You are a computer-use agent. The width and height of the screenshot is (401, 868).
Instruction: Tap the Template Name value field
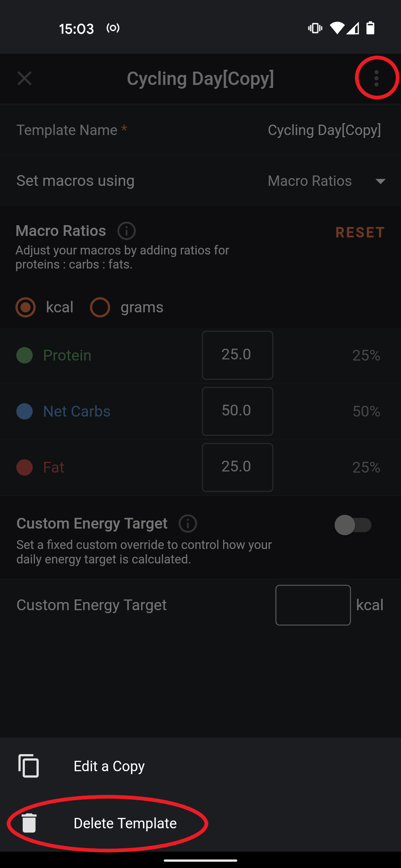tap(324, 130)
